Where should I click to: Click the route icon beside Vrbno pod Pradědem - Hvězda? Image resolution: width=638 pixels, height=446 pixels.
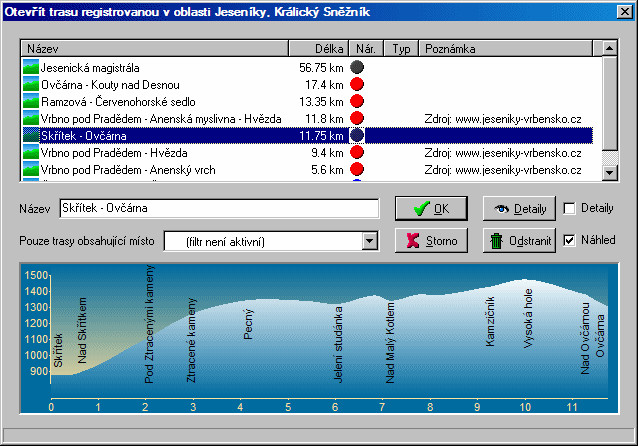[x=31, y=153]
